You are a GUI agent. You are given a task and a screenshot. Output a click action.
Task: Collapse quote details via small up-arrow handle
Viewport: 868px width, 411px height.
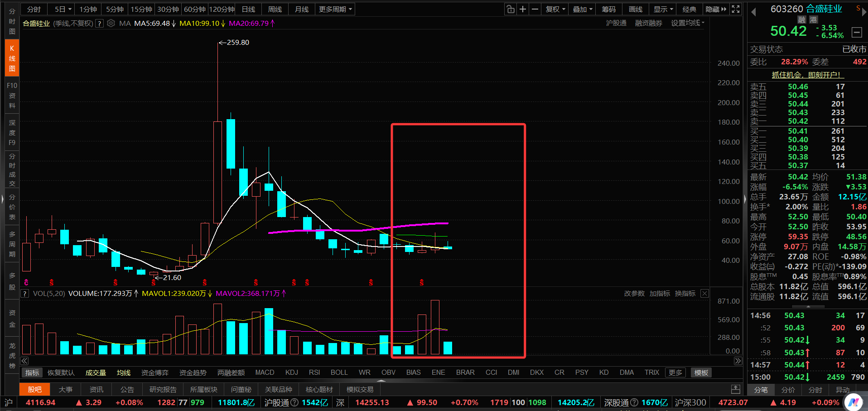[808, 306]
